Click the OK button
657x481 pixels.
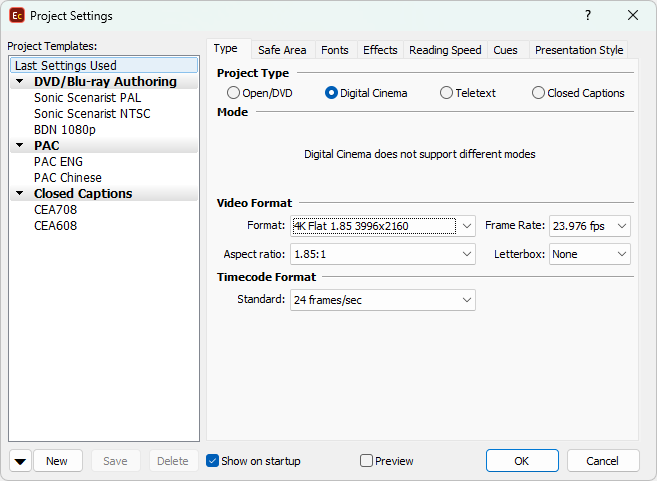coord(522,461)
